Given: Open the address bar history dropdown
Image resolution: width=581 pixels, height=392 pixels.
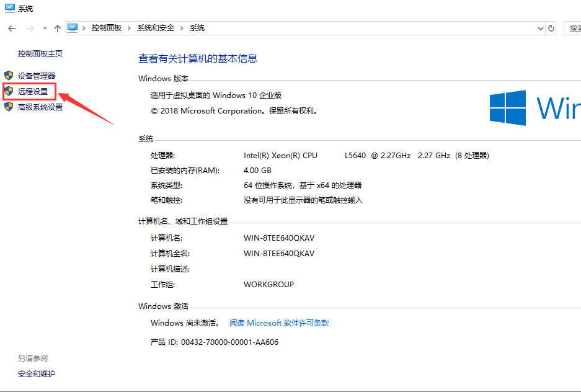Looking at the screenshot, I should tap(539, 28).
